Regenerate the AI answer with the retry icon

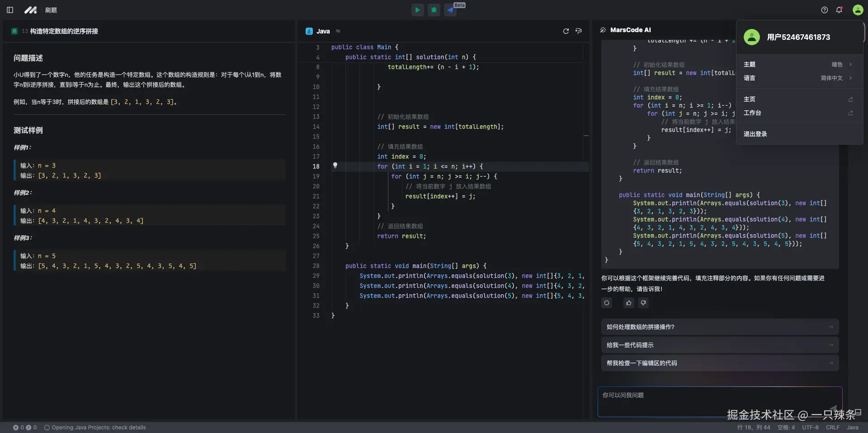(607, 303)
